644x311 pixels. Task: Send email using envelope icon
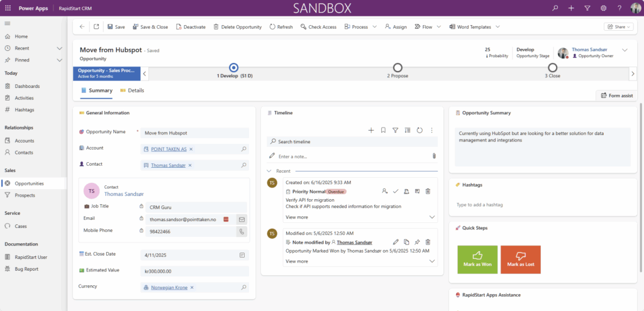[x=242, y=219]
